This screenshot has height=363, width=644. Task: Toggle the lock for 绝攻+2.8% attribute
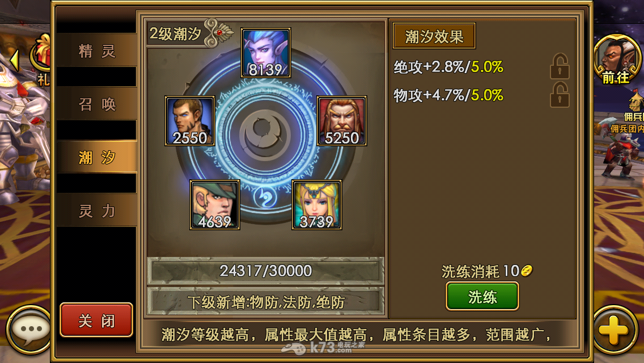pos(560,66)
